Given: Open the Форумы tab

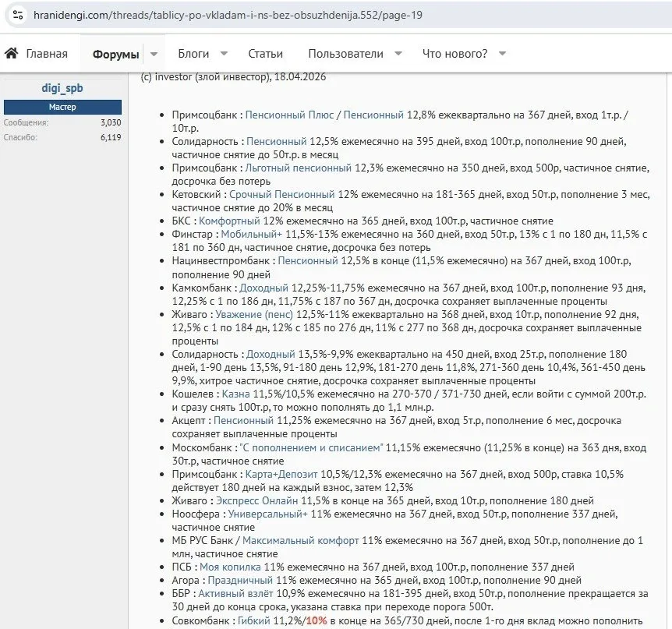Looking at the screenshot, I should click(x=115, y=54).
